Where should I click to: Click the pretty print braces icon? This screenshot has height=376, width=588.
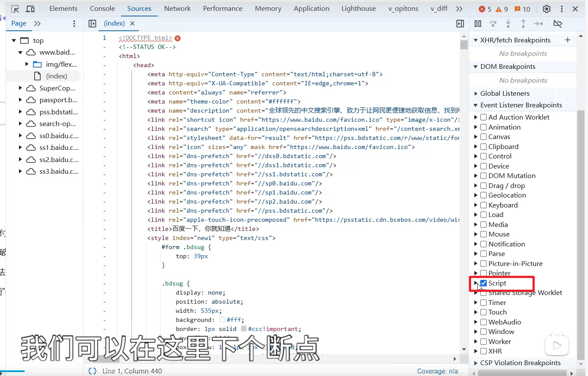(x=92, y=371)
